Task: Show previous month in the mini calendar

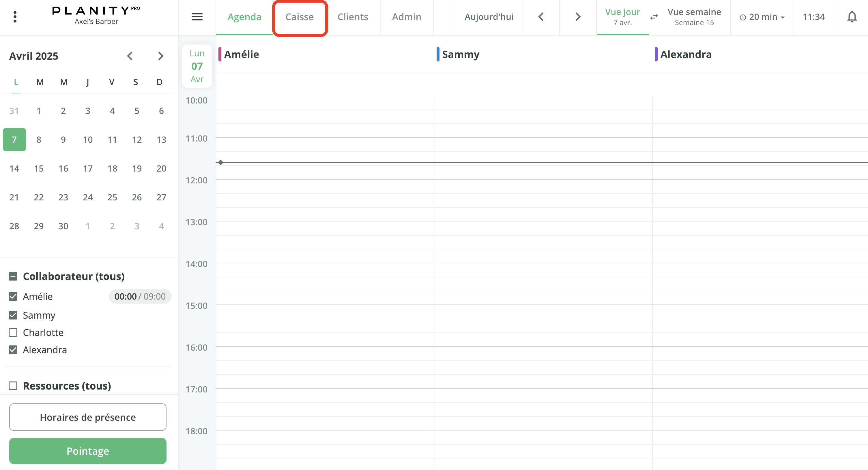Action: coord(130,56)
